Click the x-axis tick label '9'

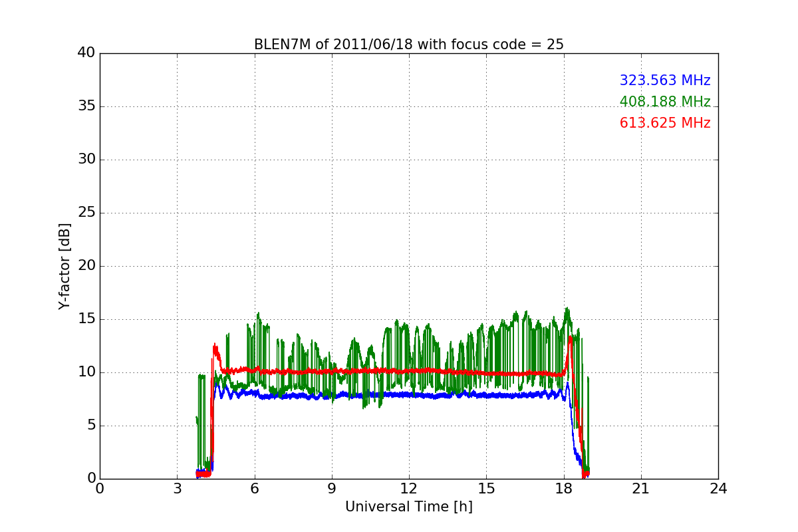point(332,488)
